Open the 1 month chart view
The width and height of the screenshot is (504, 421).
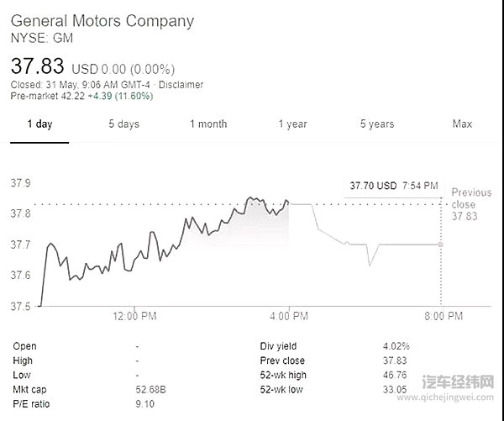(207, 124)
